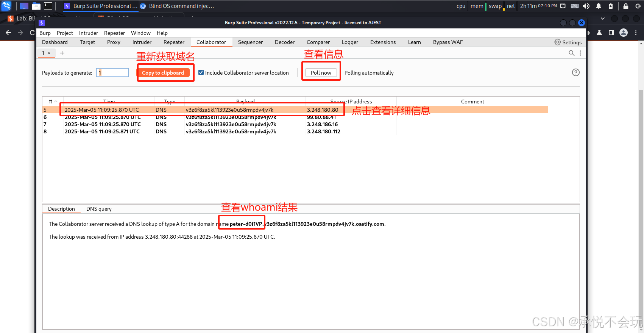644x333 pixels.
Task: Switch to the Decoder tab
Action: (x=285, y=42)
